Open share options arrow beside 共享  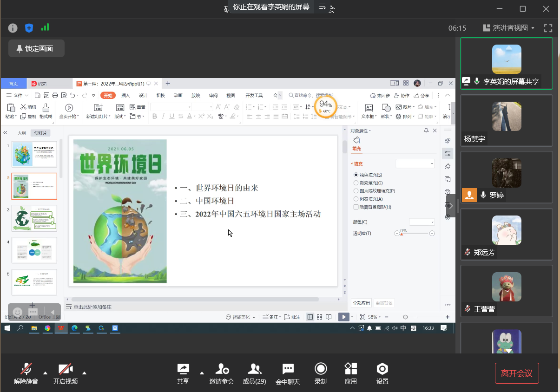pyautogui.click(x=202, y=372)
